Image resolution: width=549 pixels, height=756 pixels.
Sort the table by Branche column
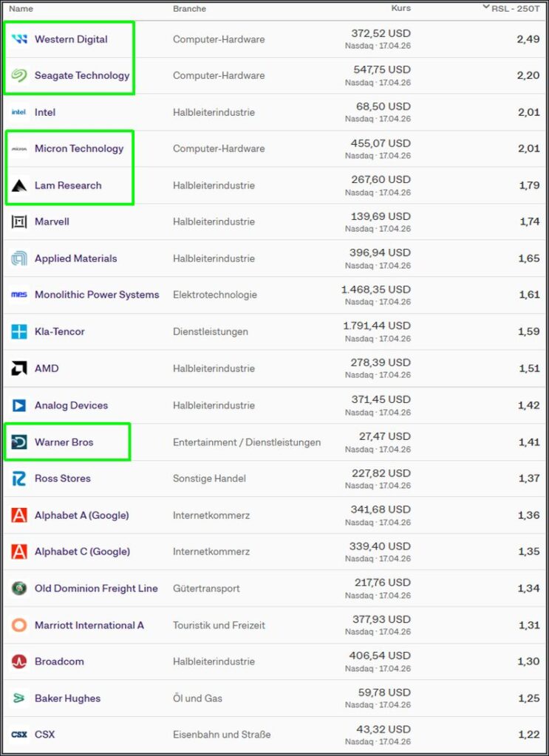click(189, 9)
